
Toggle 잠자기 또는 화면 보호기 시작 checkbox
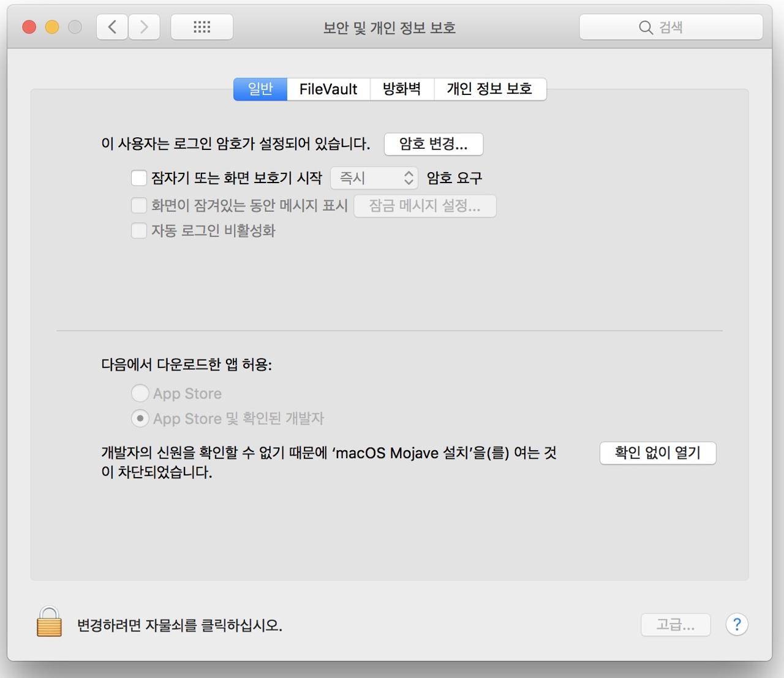[139, 178]
